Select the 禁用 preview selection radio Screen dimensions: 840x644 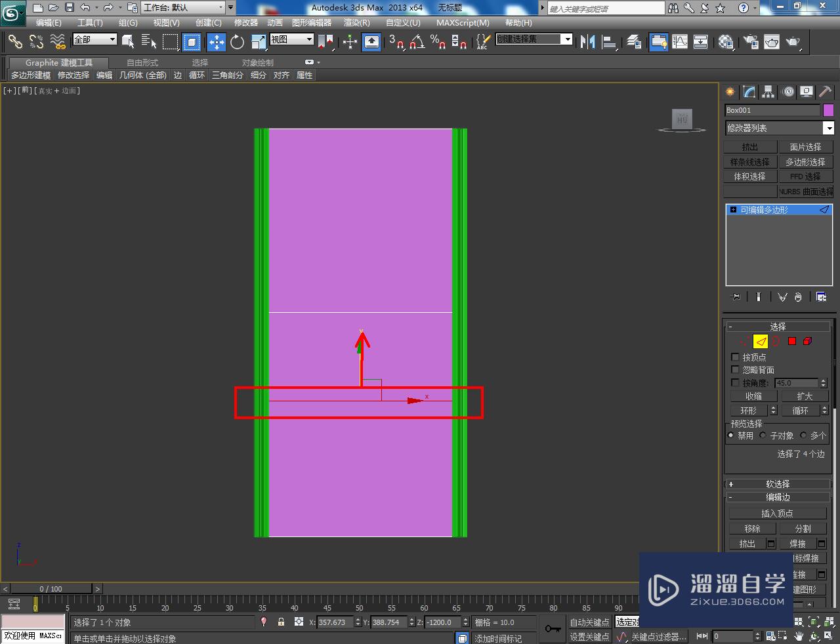[731, 435]
